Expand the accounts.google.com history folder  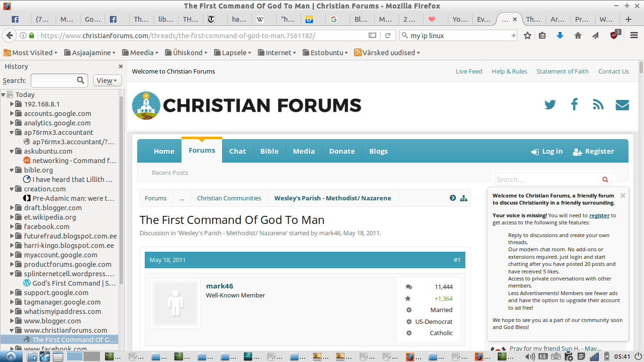(x=12, y=114)
